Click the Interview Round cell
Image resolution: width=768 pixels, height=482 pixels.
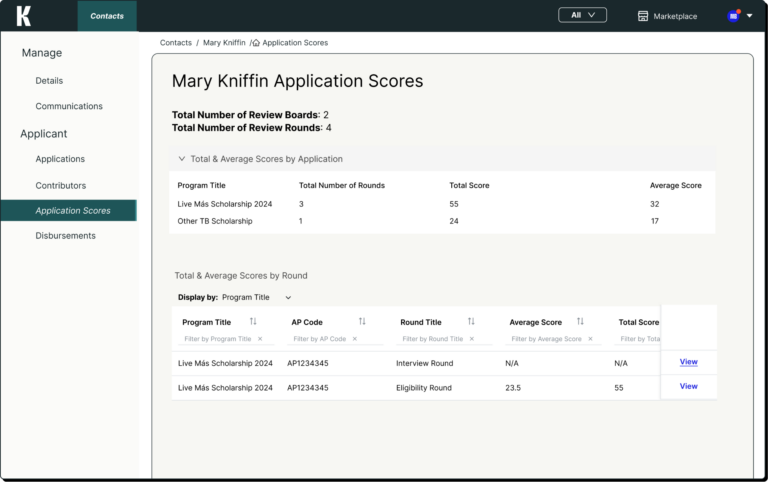(x=425, y=363)
